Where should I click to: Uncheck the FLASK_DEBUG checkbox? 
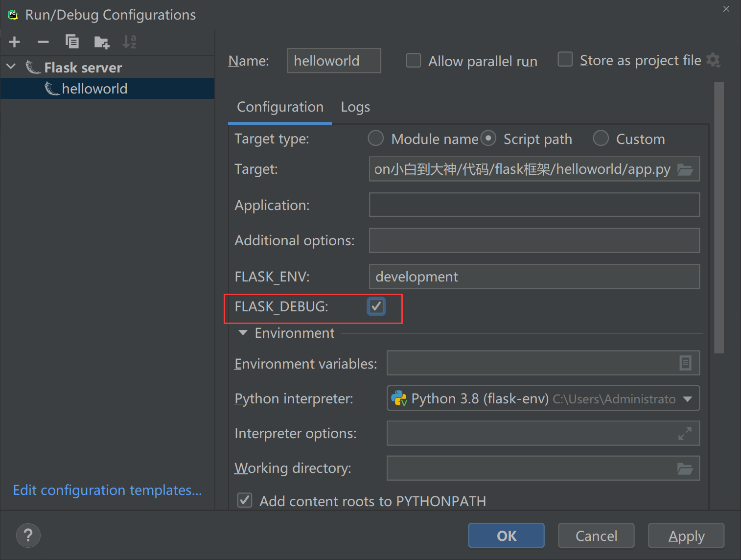[376, 306]
